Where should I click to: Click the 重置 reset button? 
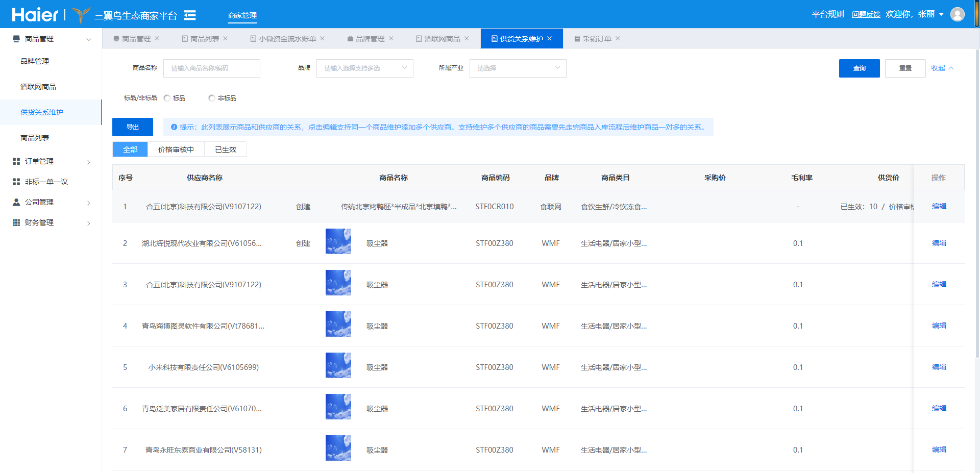[905, 68]
